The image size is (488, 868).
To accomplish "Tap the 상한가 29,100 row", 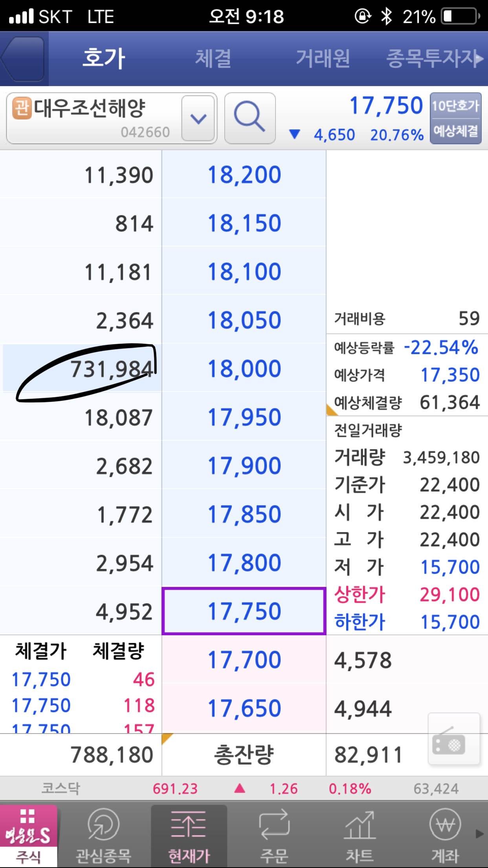I will pos(407,594).
